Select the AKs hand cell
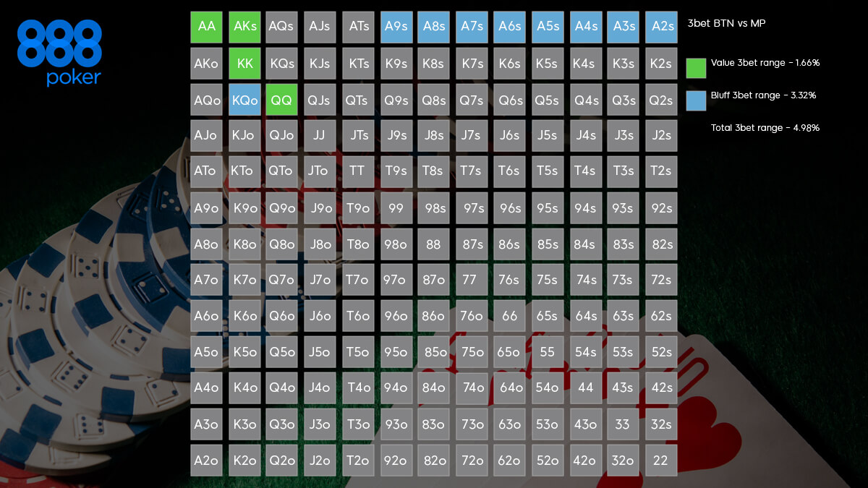This screenshot has width=868, height=488. (244, 27)
